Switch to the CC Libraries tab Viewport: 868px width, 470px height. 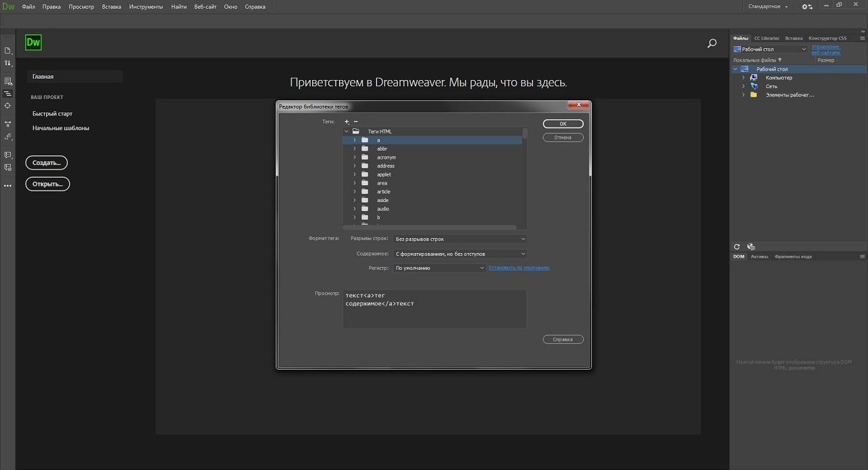(766, 38)
